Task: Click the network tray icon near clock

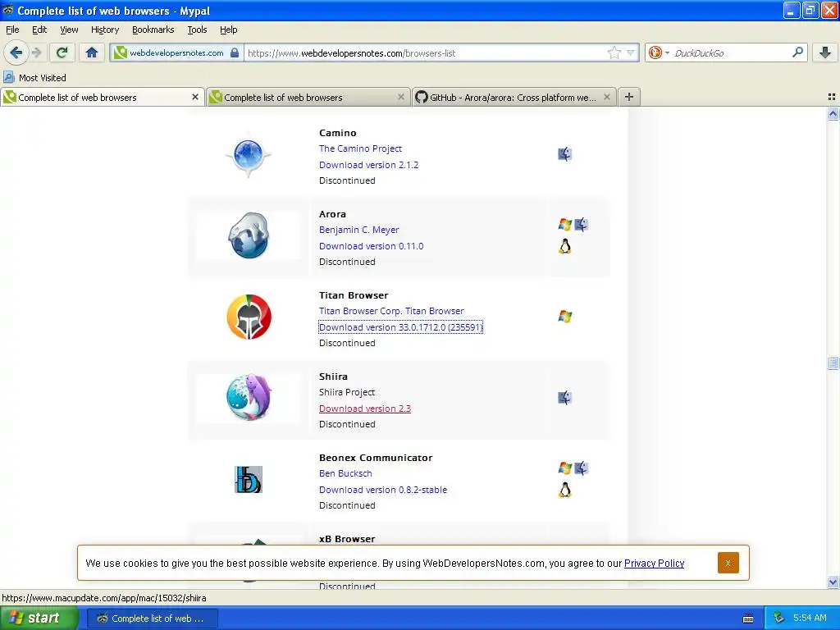Action: [779, 618]
